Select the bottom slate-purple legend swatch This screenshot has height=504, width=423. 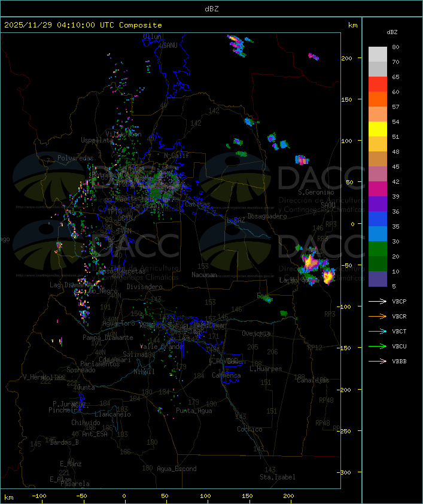pos(378,279)
